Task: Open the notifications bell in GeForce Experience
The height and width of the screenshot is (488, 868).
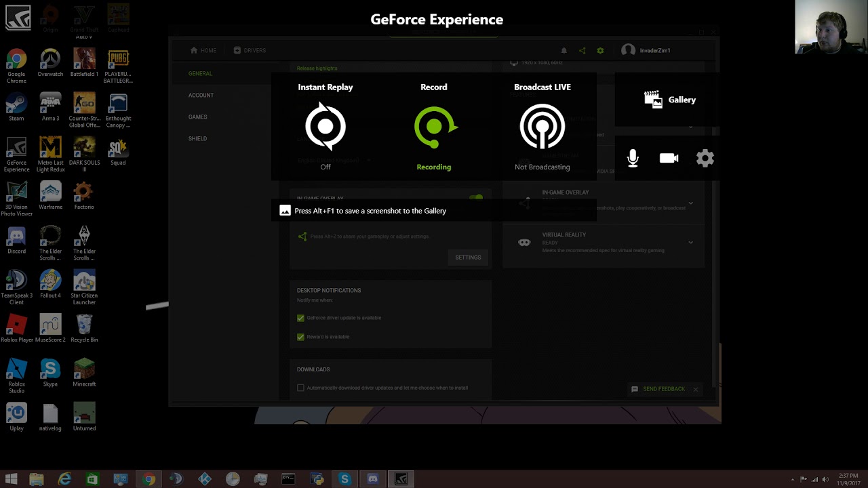Action: point(564,50)
